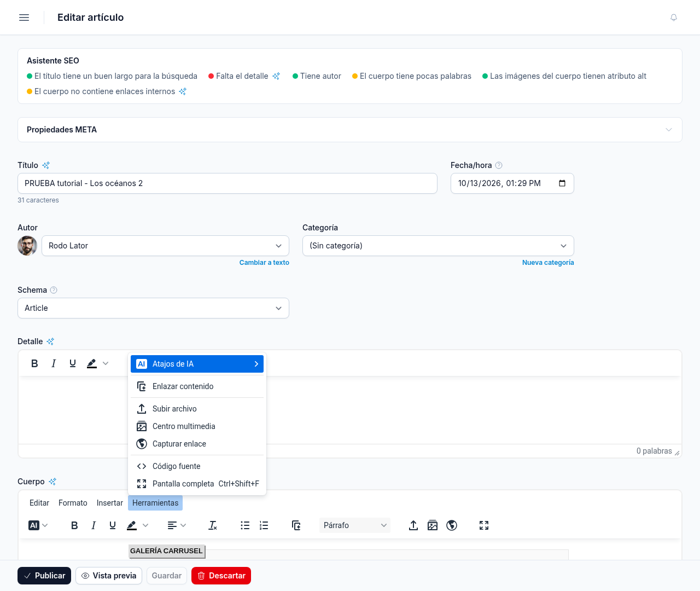Open AI dropdown in Cuerpo toolbar
Image resolution: width=700 pixels, height=591 pixels.
tap(38, 525)
